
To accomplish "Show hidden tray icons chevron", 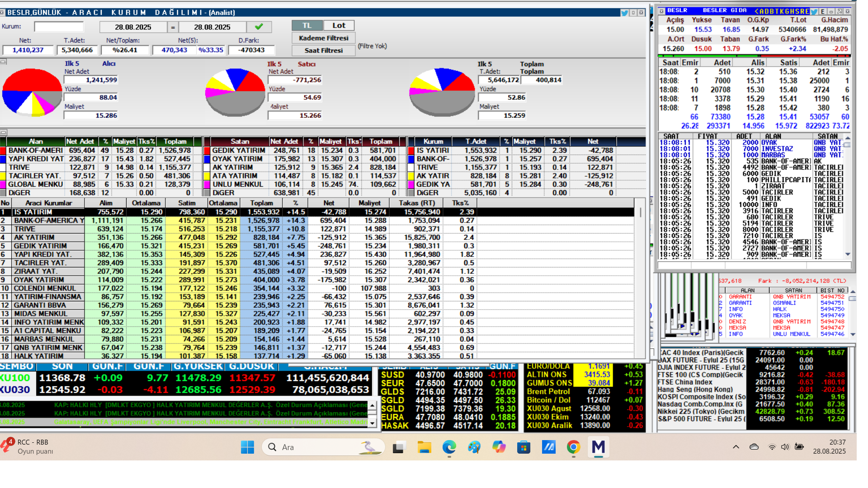I will [736, 447].
